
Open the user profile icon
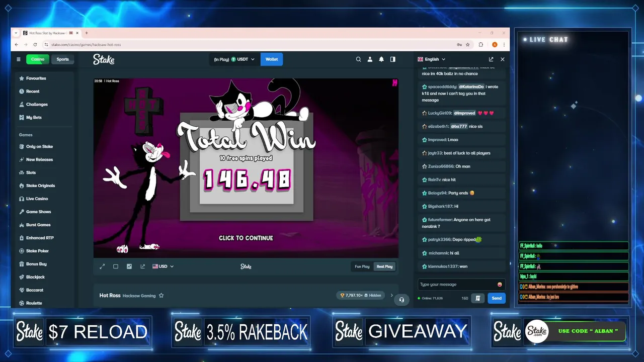370,59
